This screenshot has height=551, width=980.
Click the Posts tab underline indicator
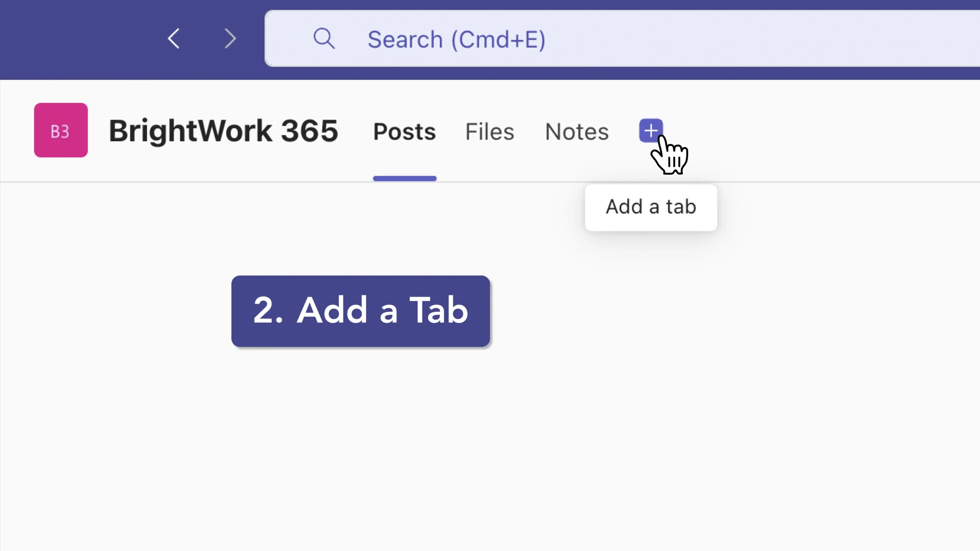point(405,178)
